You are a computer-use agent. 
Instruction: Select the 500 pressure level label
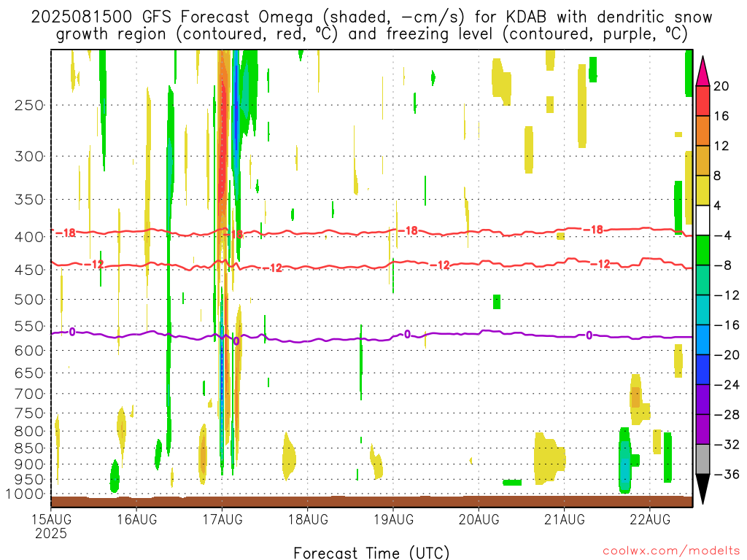(29, 300)
